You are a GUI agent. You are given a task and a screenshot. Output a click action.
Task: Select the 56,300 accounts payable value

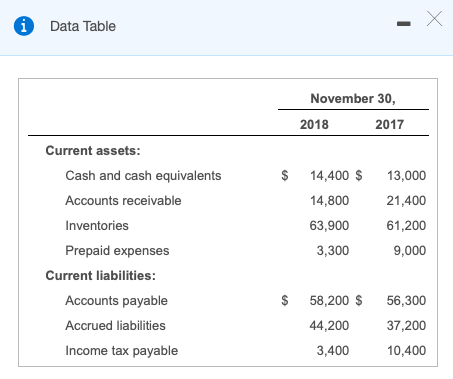tap(406, 300)
